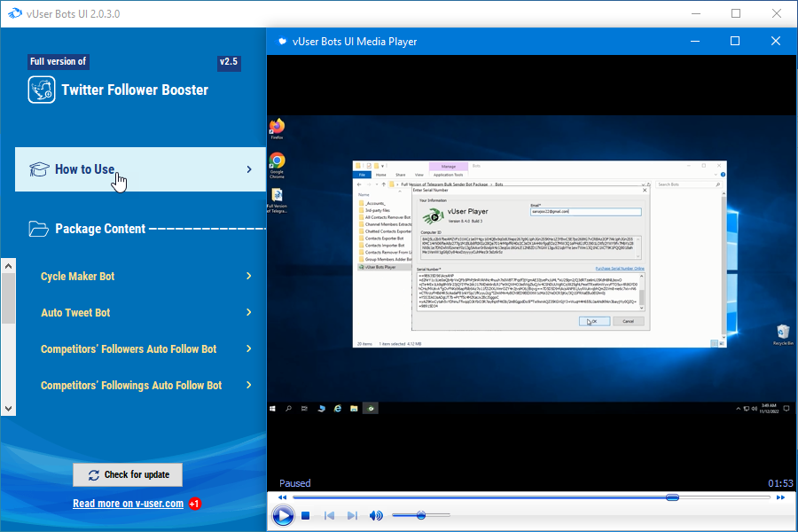
Task: Click the Media Player title bar icon
Action: point(281,42)
